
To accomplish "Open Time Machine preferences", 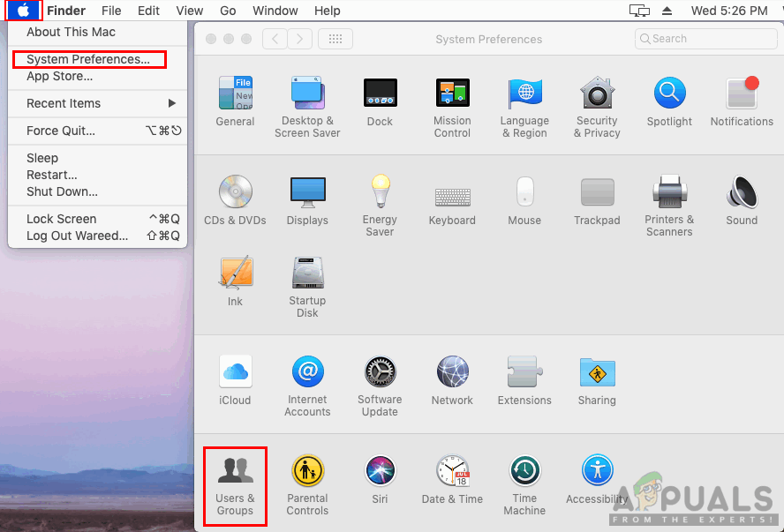I will [x=524, y=485].
